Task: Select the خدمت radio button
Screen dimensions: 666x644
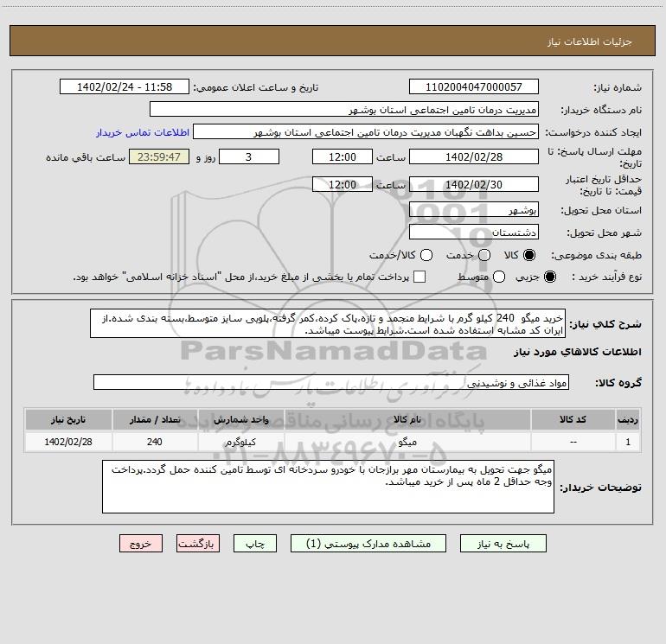Action: point(484,255)
